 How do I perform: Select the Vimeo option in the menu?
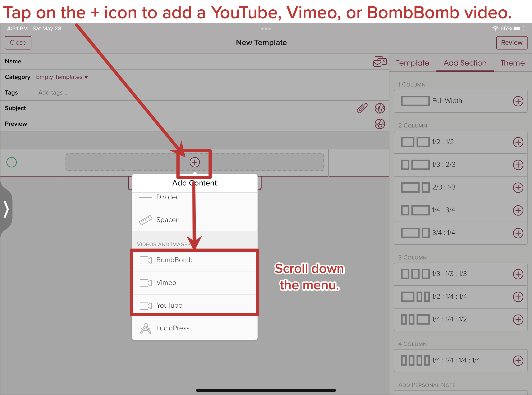(166, 283)
